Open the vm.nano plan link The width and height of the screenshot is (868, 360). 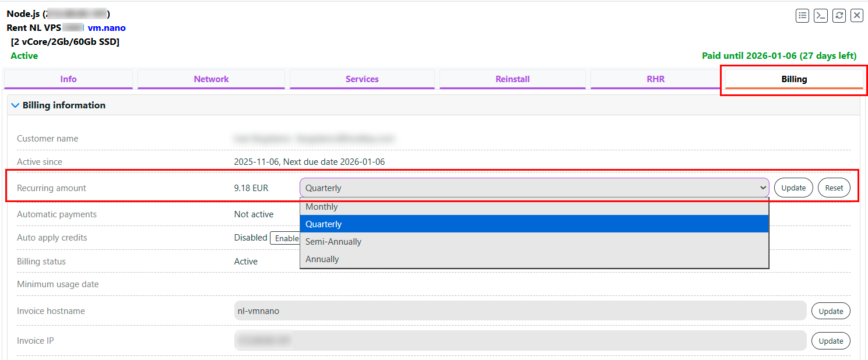[x=107, y=28]
